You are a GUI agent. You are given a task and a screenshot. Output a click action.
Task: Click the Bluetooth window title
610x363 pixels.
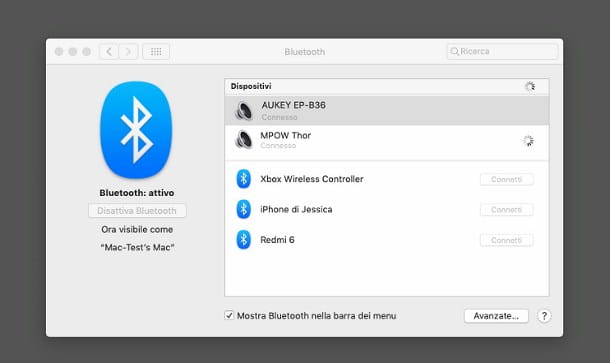point(305,52)
